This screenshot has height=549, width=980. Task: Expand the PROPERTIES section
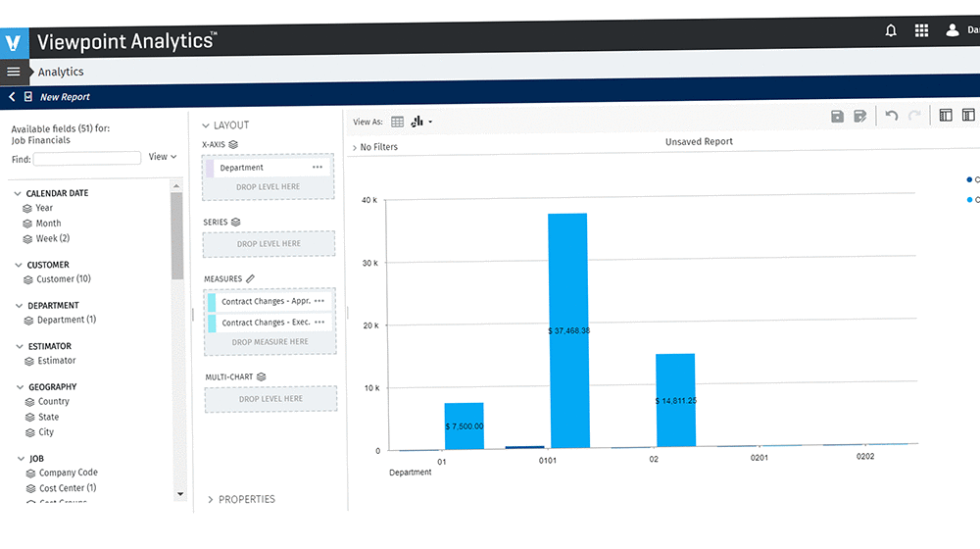tap(210, 499)
